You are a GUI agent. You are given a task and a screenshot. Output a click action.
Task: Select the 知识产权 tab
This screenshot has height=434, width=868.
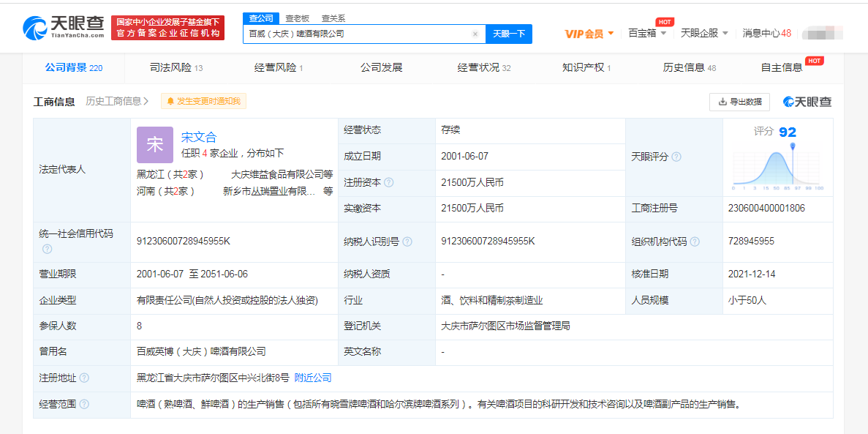click(586, 68)
